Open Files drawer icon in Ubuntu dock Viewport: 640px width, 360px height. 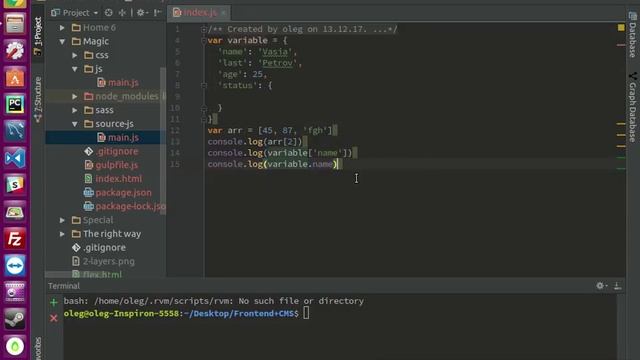(15, 23)
